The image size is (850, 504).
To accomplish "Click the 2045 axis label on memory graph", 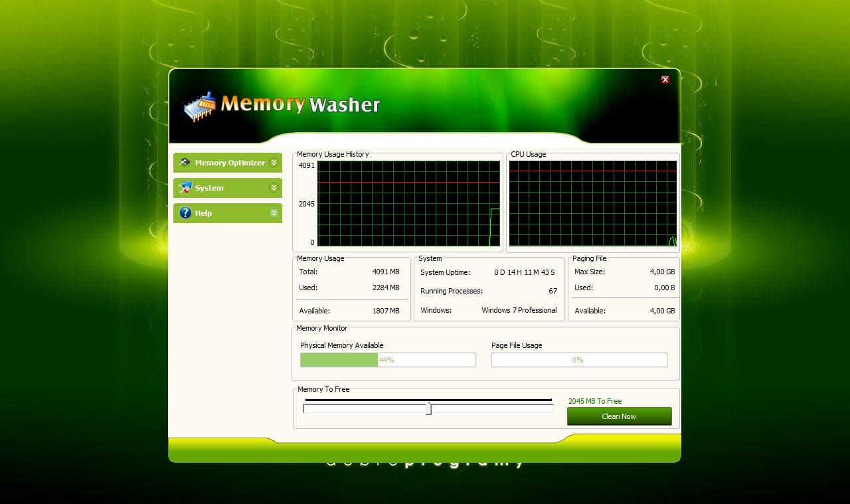I will [306, 204].
